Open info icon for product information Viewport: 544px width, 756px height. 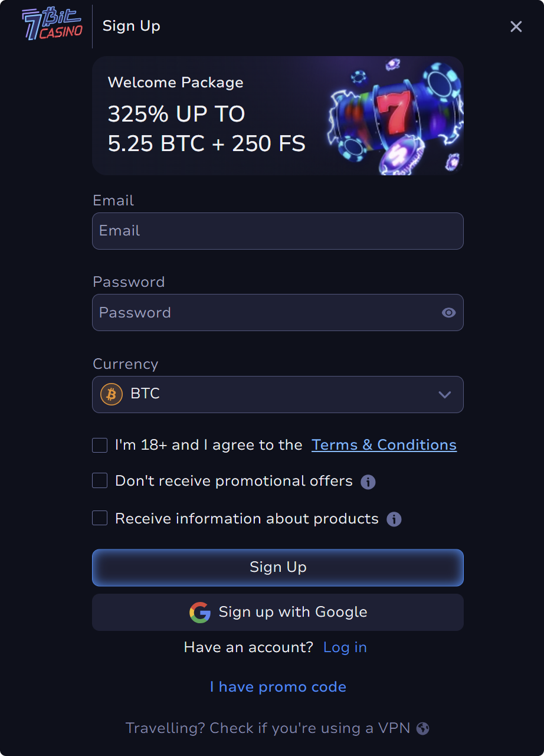[394, 519]
